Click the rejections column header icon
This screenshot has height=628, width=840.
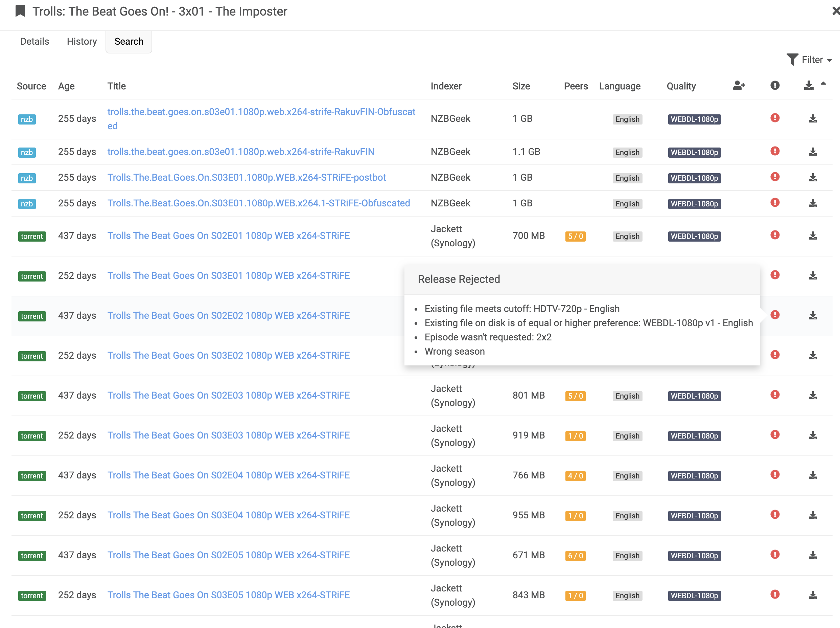775,86
